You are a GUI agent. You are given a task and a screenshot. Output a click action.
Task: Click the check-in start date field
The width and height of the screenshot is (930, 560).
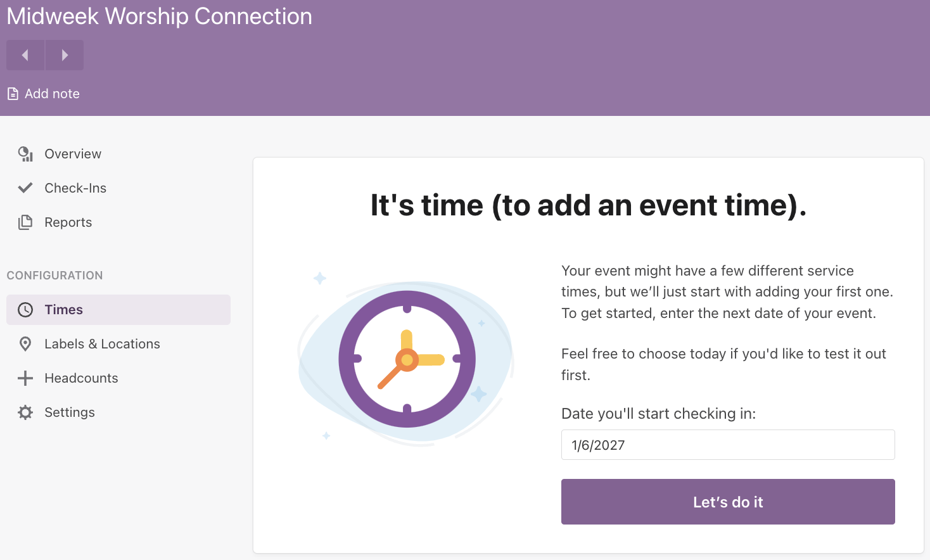(x=728, y=445)
